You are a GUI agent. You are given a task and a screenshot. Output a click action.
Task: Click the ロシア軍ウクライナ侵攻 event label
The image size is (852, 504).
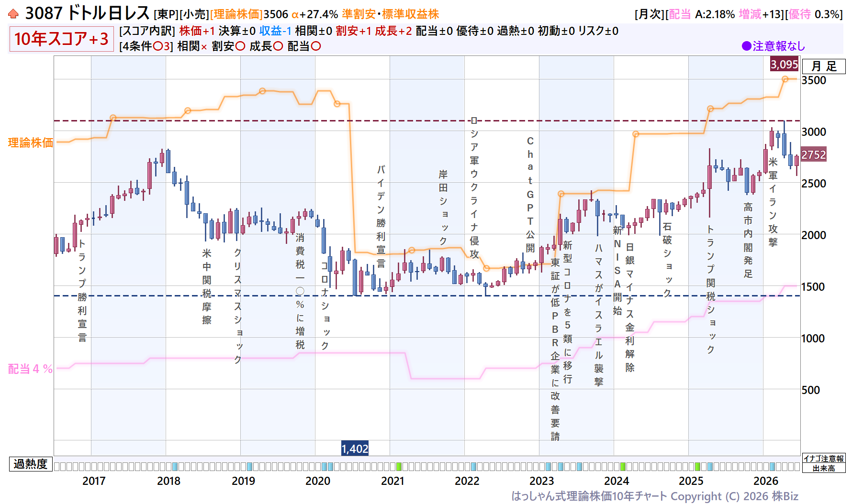474,187
